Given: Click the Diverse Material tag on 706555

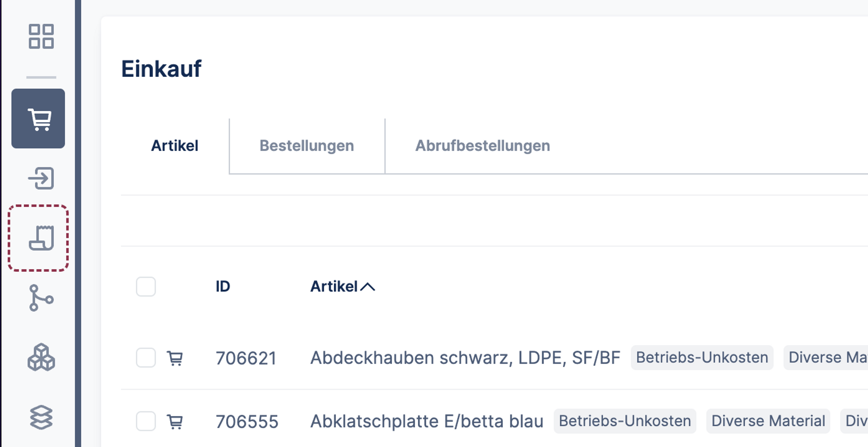Looking at the screenshot, I should (768, 421).
